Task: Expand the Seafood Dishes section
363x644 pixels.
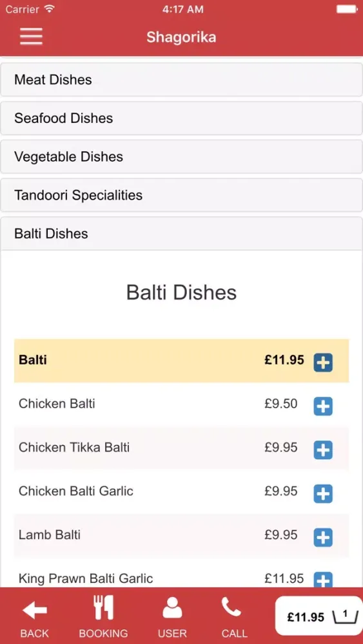Action: point(181,118)
